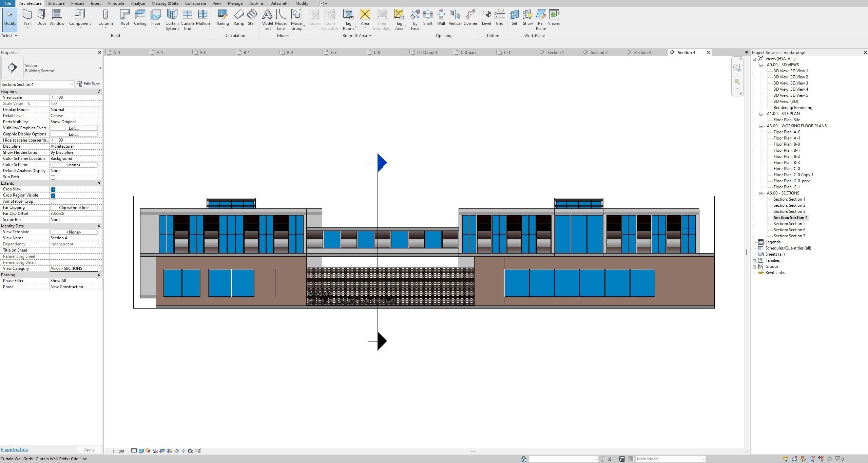This screenshot has height=463, width=868.
Task: Uncheck the Crop Region Visible checkbox
Action: pyautogui.click(x=53, y=196)
